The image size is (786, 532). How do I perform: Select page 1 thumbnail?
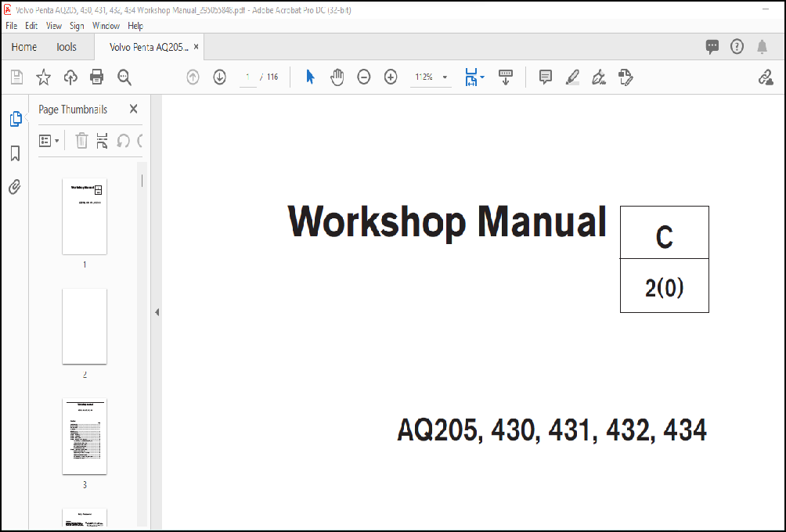pyautogui.click(x=85, y=217)
